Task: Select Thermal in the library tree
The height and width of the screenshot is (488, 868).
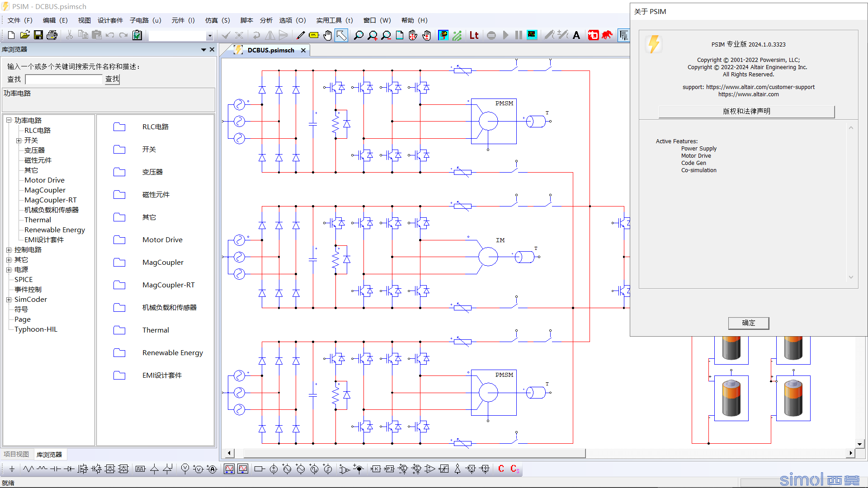Action: (x=38, y=220)
